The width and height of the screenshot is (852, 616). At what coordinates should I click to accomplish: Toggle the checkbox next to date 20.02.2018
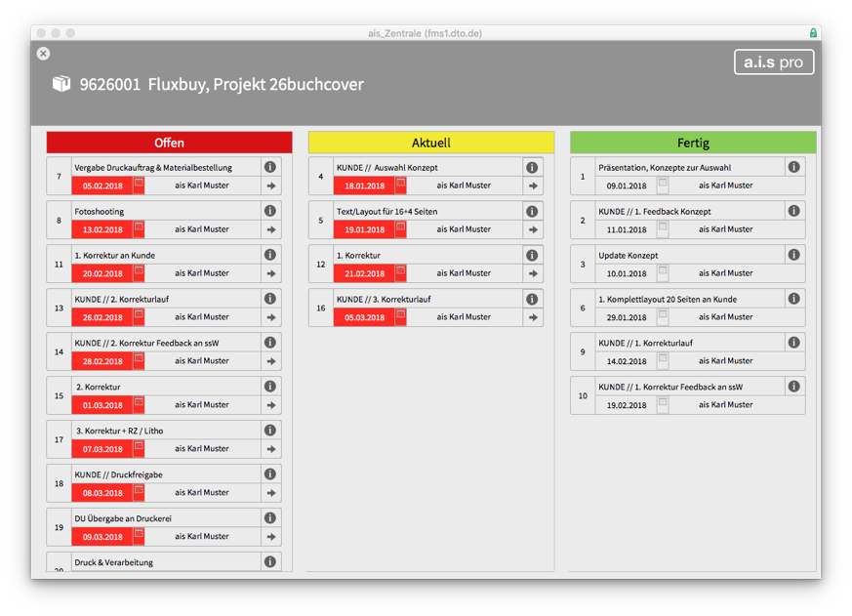tap(140, 272)
